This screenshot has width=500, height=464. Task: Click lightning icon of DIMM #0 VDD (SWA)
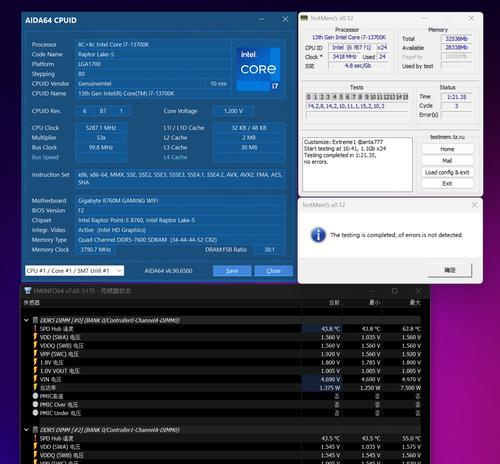pos(35,337)
